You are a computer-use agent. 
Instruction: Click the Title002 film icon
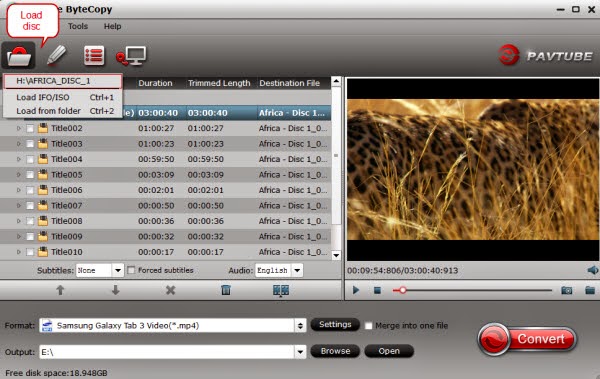point(43,128)
